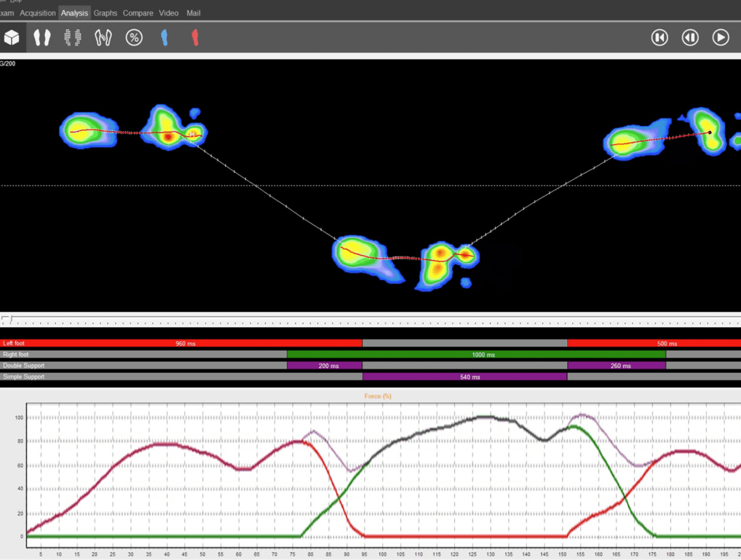Select the 3D cube view icon
This screenshot has height=560, width=741.
(x=12, y=38)
